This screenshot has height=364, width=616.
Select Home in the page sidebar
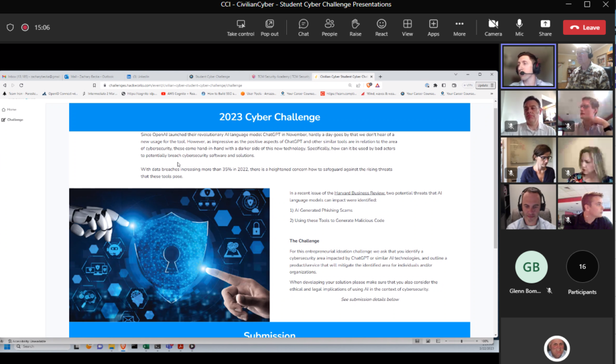[10, 110]
